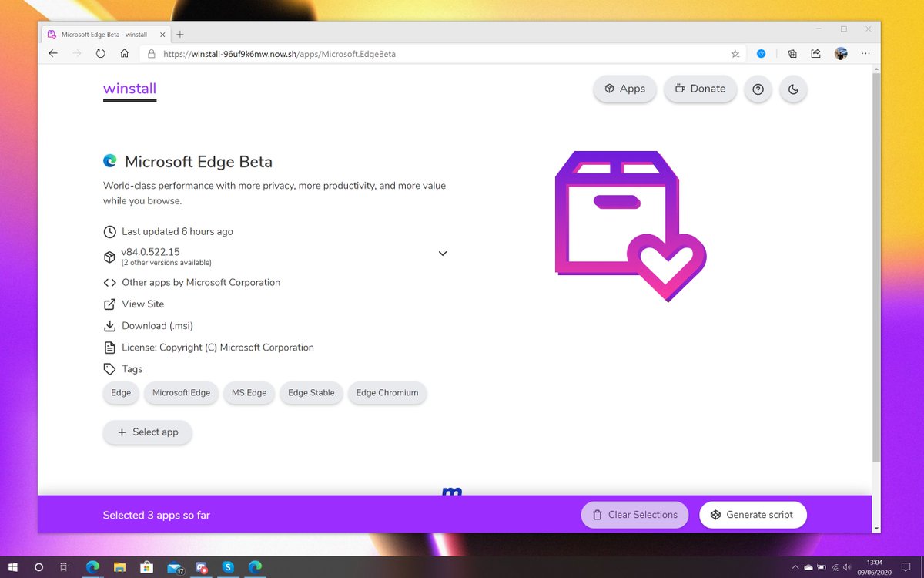Click the tag icon beside Tags
The width and height of the screenshot is (924, 578).
(x=110, y=368)
